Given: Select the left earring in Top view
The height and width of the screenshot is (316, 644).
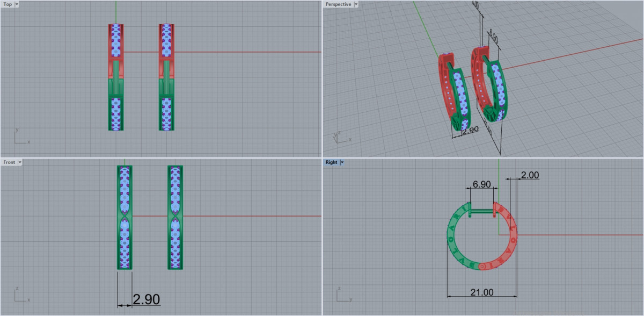Looking at the screenshot, I should click(x=116, y=77).
